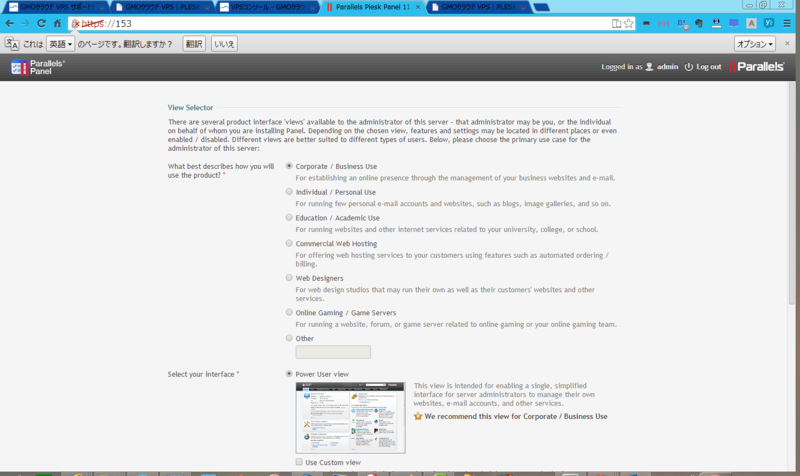Click the browser forward arrow

click(26, 23)
